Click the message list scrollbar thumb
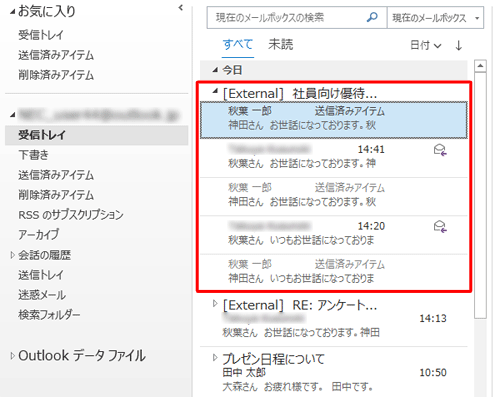The height and width of the screenshot is (397, 500). click(480, 195)
